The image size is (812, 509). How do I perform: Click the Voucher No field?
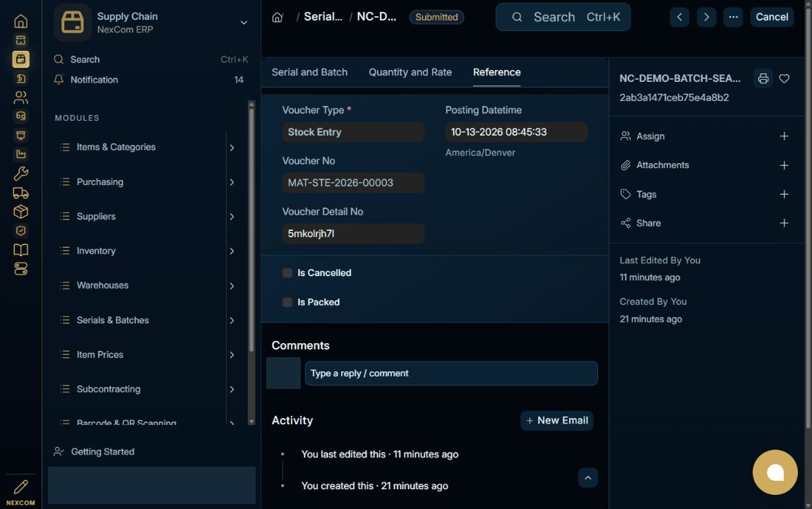tap(353, 183)
